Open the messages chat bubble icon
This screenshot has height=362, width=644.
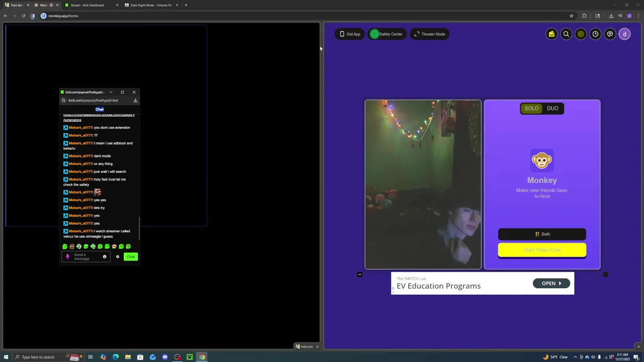point(610,34)
